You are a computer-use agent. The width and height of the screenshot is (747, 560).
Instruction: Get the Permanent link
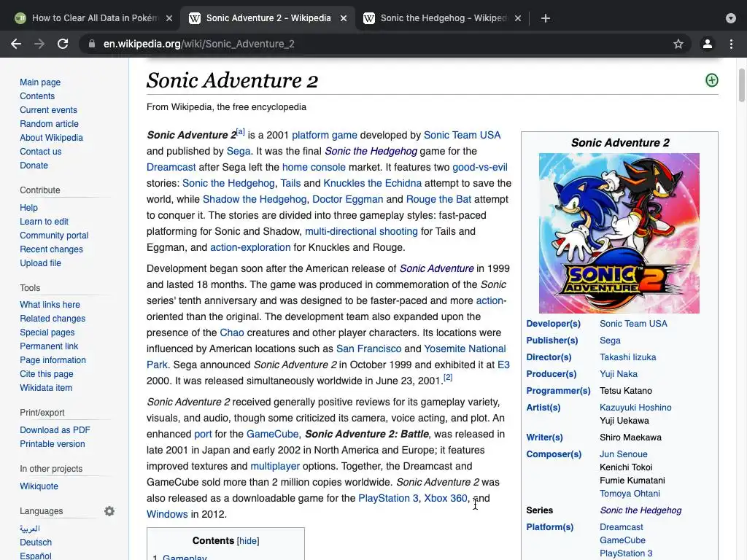(49, 346)
